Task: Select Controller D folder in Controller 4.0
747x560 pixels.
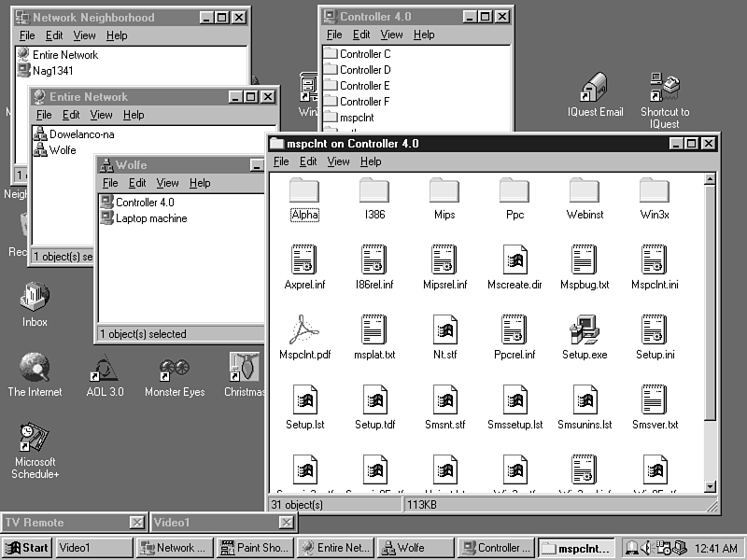Action: (x=358, y=69)
